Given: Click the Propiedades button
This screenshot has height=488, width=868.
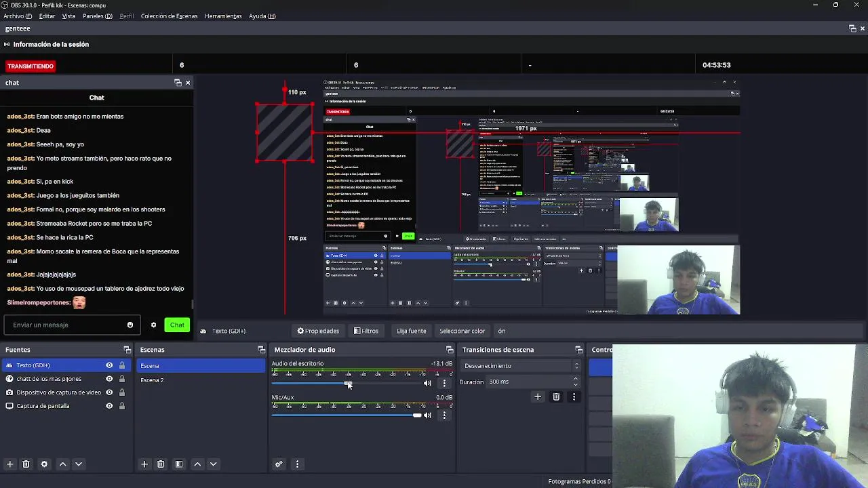Looking at the screenshot, I should [x=318, y=331].
